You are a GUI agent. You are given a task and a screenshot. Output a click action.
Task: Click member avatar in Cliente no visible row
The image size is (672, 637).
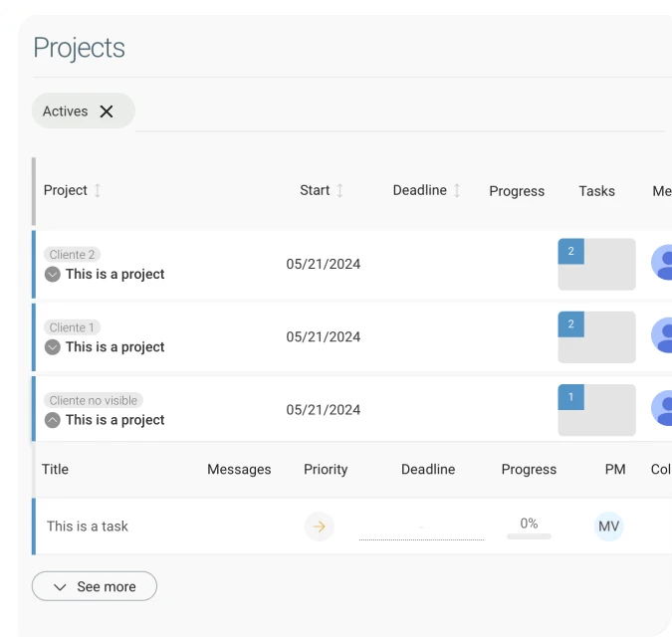click(x=662, y=408)
